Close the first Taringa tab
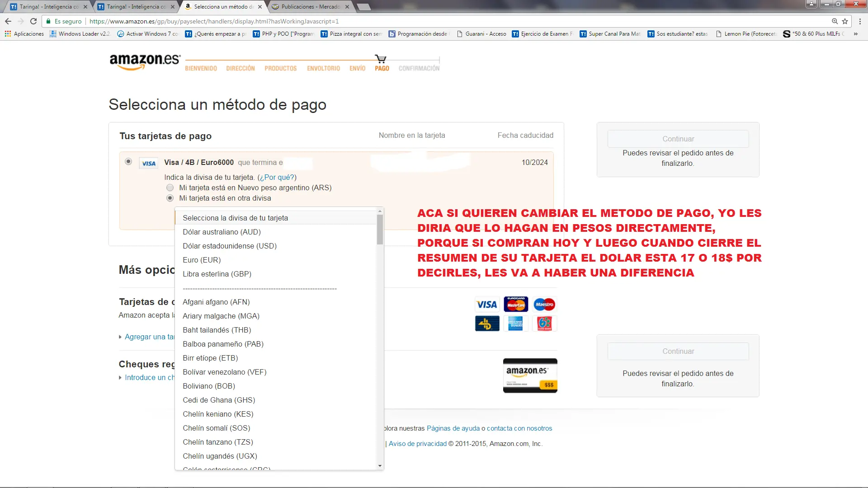Screen dimensions: 868x488 (85, 7)
